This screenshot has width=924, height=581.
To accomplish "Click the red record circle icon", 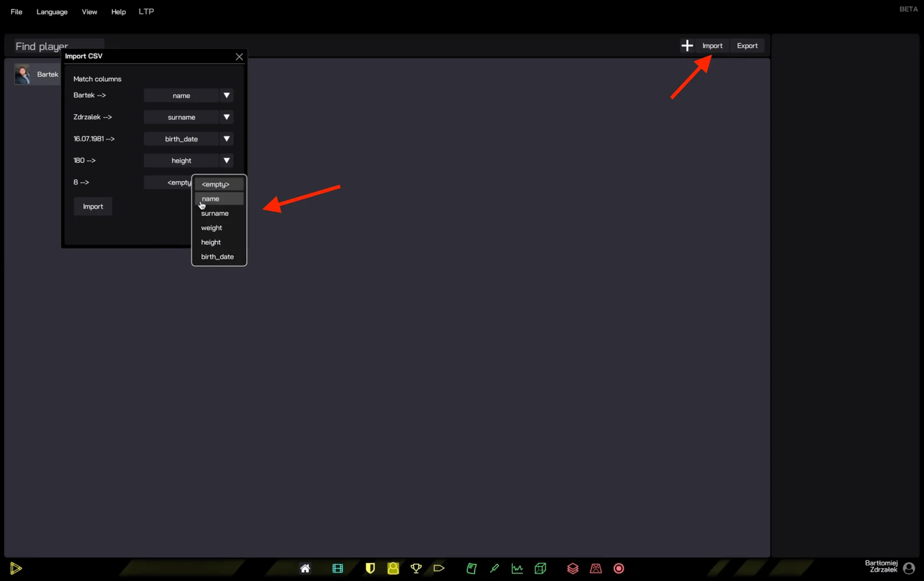I will pos(619,569).
